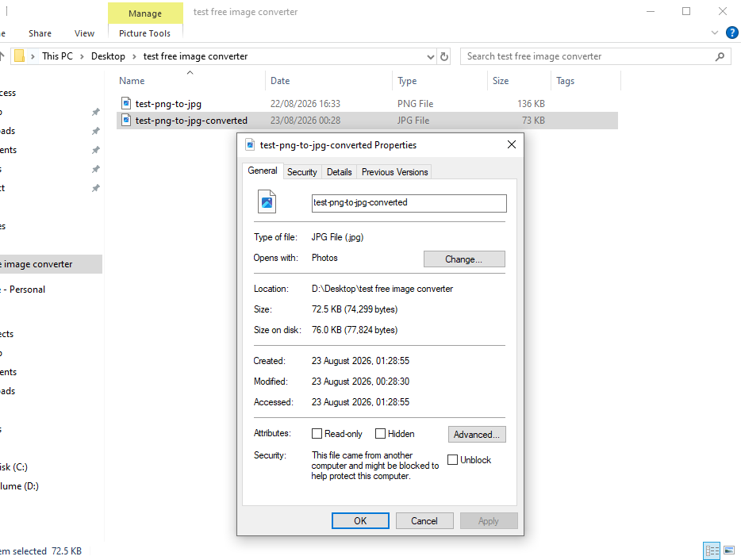Viewport: 741px width, 560px height.
Task: Select the test-png-to-jpg file name
Action: 168,103
